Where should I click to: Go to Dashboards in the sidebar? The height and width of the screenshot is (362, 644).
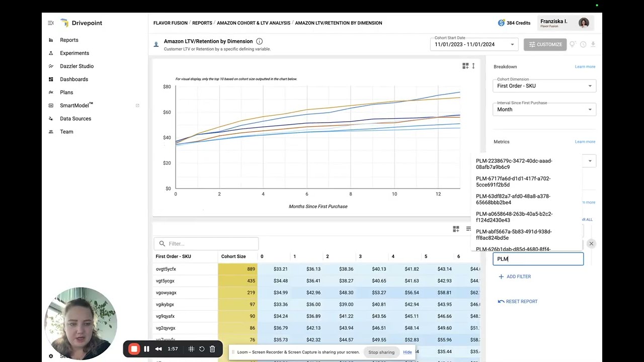(74, 79)
